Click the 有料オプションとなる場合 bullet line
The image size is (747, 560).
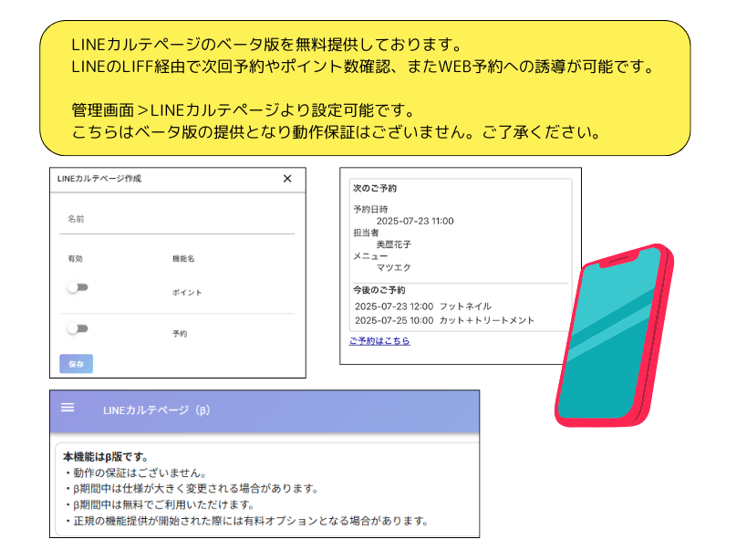pos(247,521)
